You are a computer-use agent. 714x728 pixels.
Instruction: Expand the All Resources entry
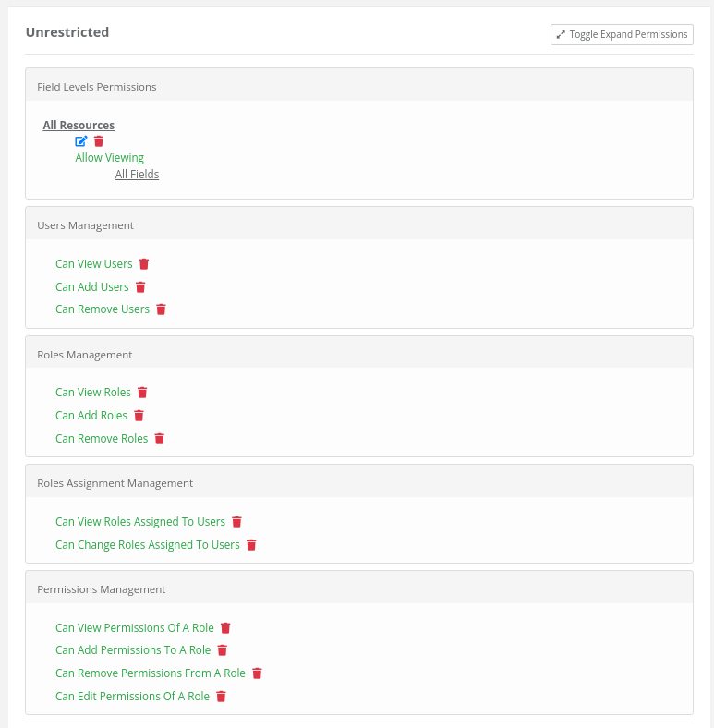click(x=79, y=126)
